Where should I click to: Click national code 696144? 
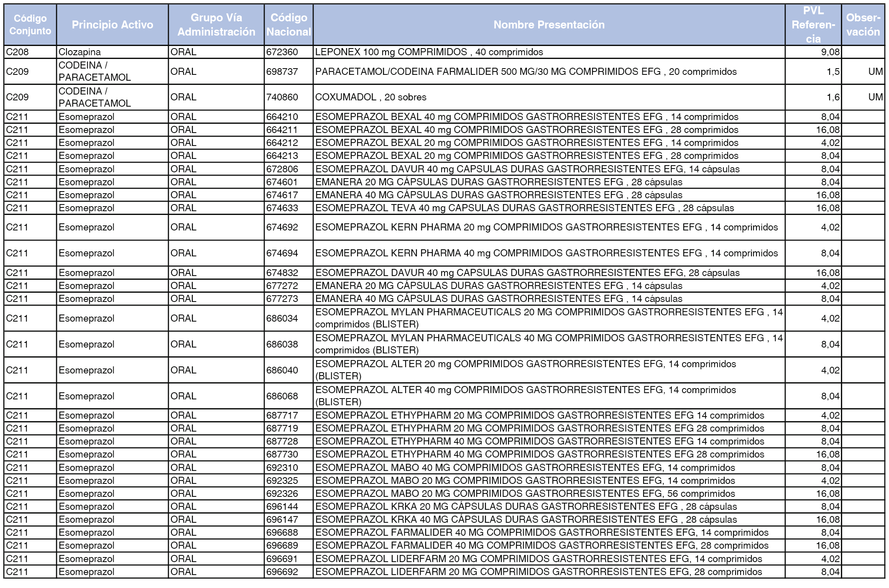tap(289, 506)
